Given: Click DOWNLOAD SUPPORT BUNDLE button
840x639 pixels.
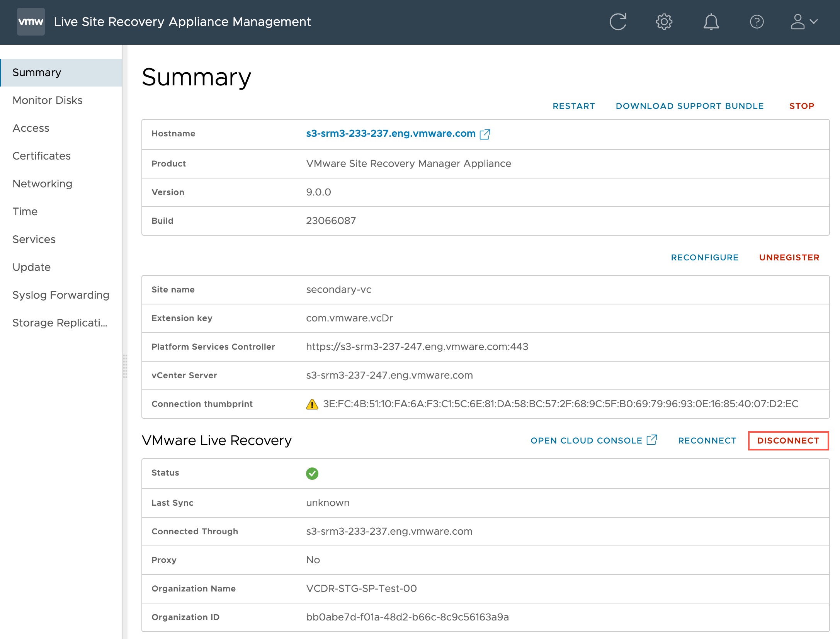Looking at the screenshot, I should pyautogui.click(x=690, y=105).
